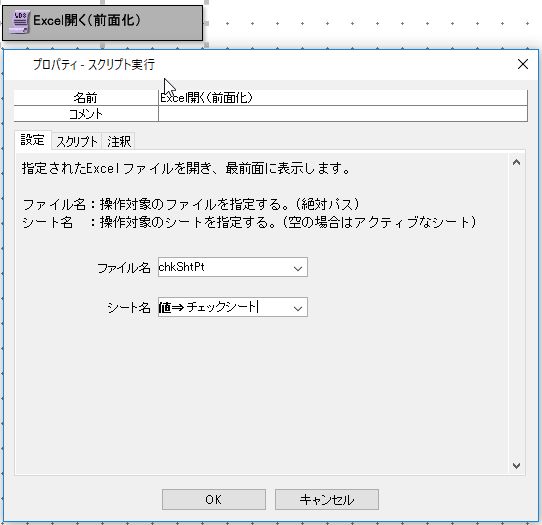The image size is (542, 525).
Task: Close the プロパティ - スクリプト実行 dialog
Action: pyautogui.click(x=523, y=64)
